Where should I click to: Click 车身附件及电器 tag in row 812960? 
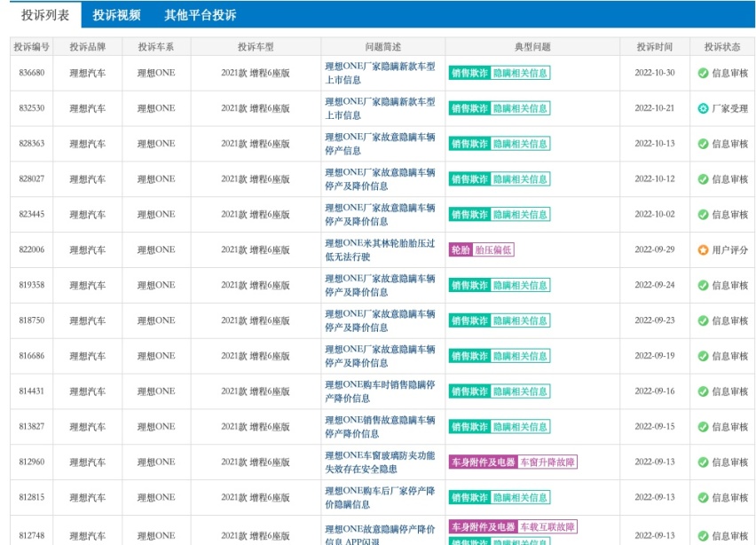[483, 462]
